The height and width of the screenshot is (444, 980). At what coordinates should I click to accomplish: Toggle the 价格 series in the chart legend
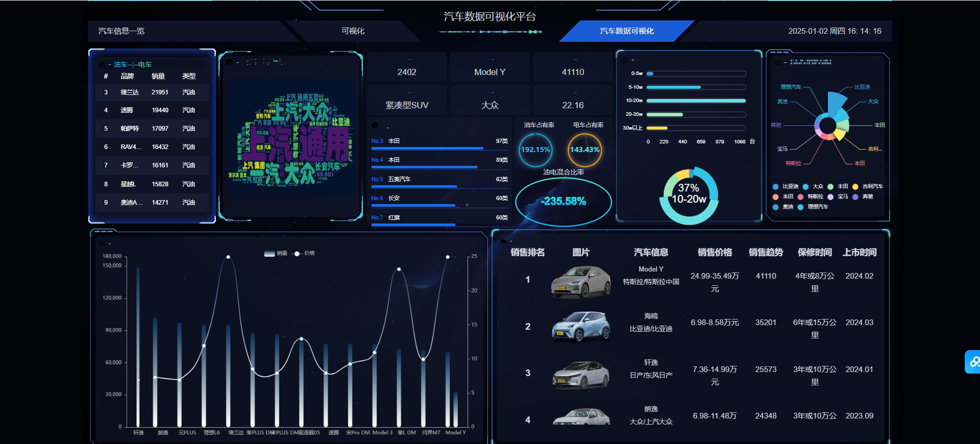click(x=304, y=253)
